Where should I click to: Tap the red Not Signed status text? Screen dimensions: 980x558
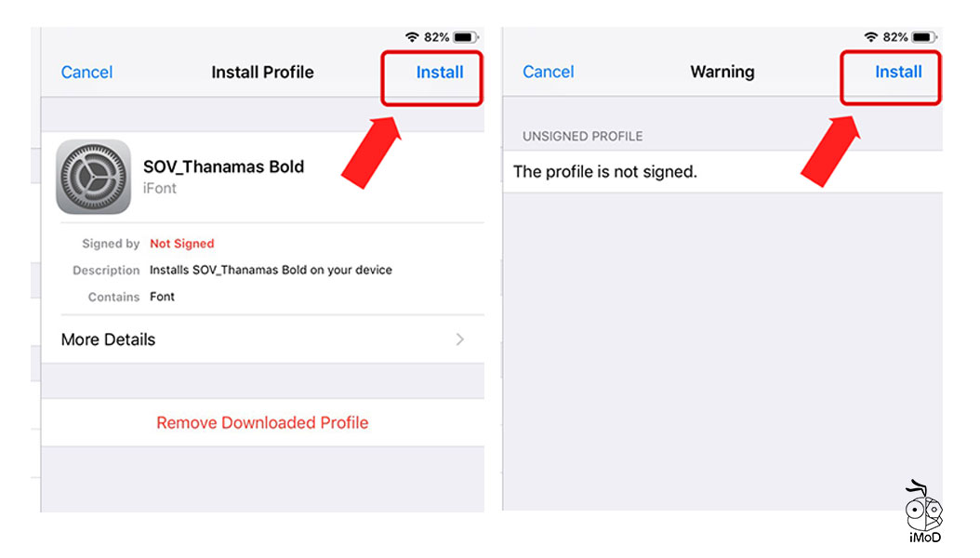coord(182,244)
